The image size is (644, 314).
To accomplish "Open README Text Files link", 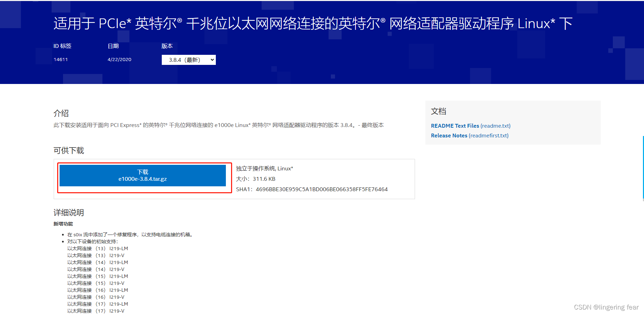I will coord(470,126).
